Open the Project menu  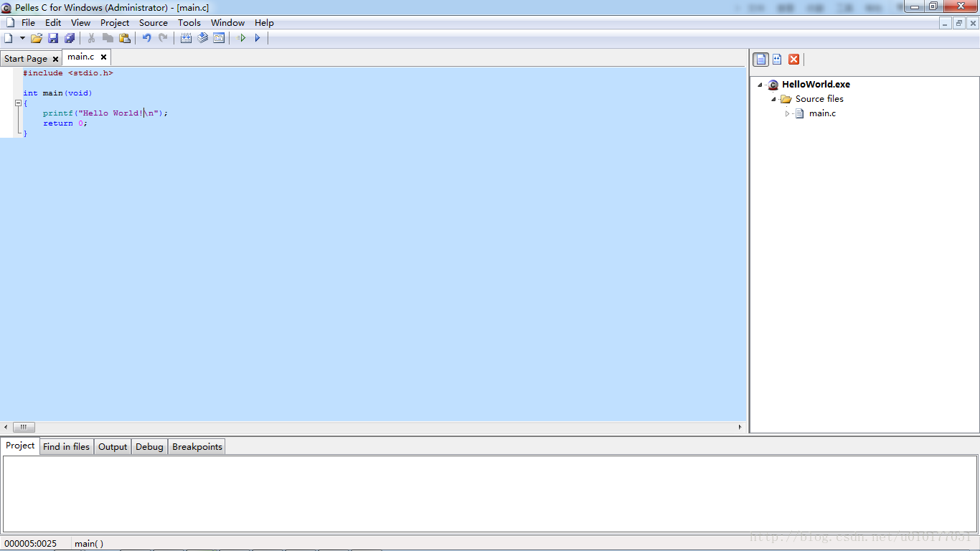click(x=115, y=23)
